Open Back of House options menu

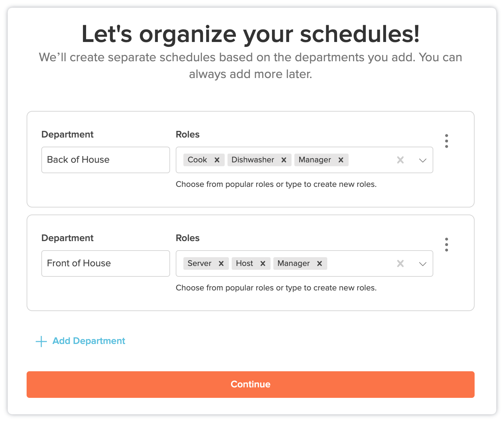(x=447, y=141)
